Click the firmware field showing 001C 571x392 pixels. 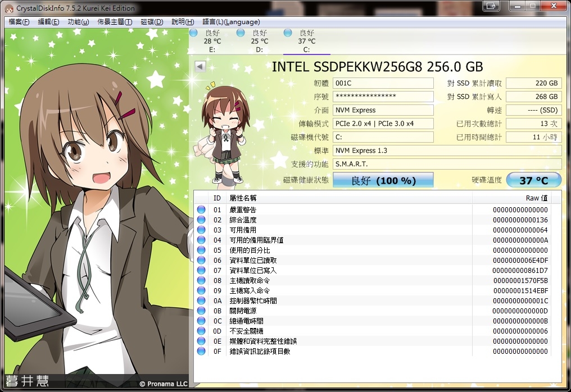click(x=383, y=83)
